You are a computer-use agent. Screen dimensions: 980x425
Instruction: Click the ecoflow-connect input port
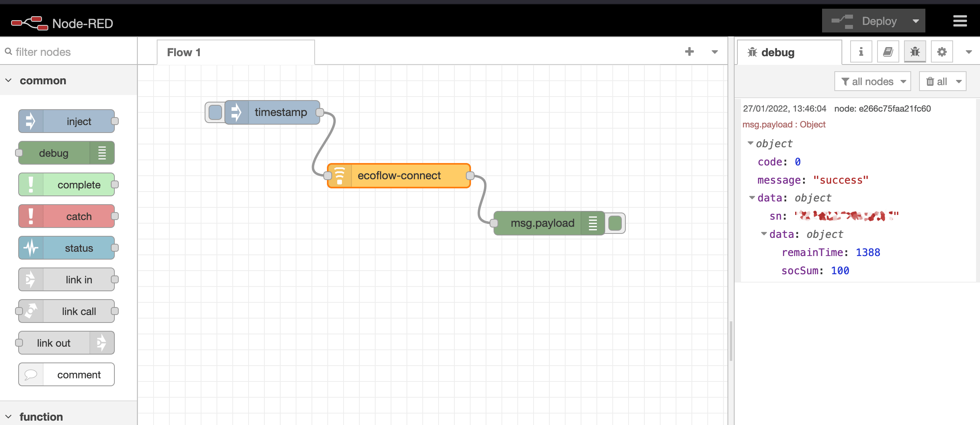click(328, 176)
